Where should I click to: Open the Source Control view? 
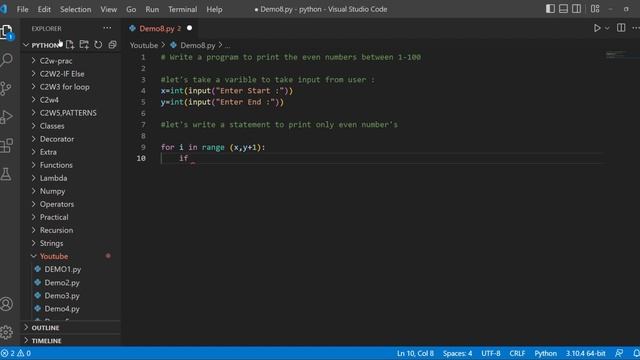coord(7,88)
